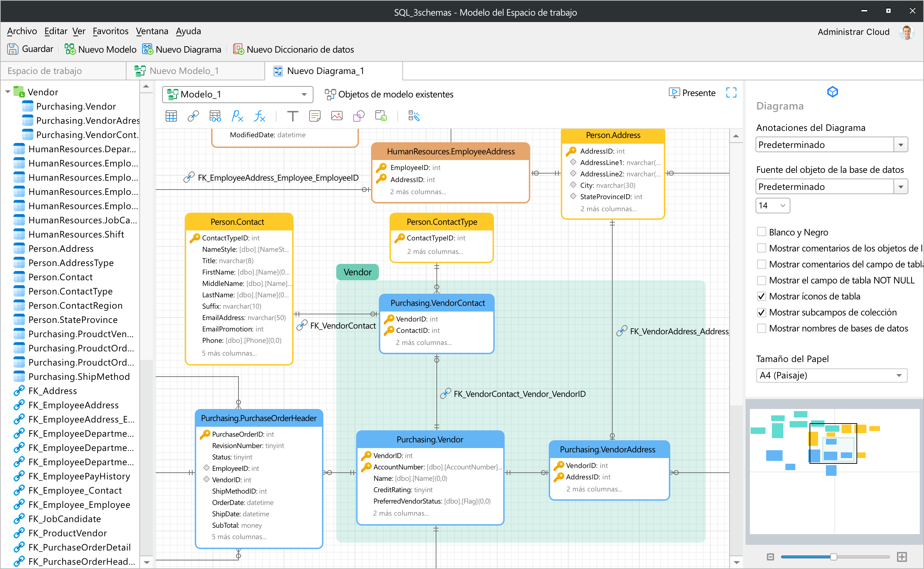Uncheck Mostrar íconos de tabla

tap(761, 296)
